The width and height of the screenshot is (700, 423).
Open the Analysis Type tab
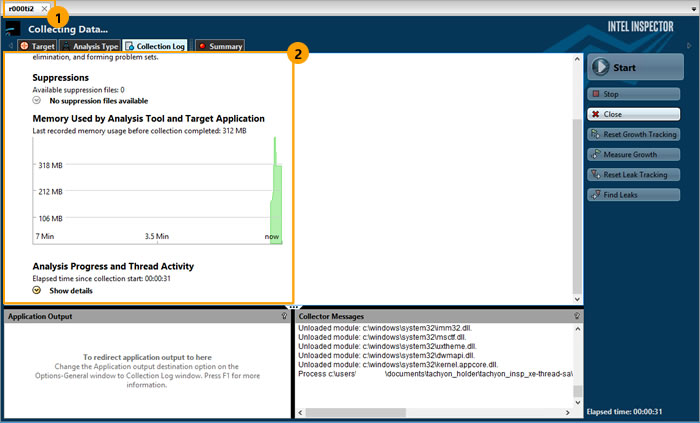[x=90, y=46]
